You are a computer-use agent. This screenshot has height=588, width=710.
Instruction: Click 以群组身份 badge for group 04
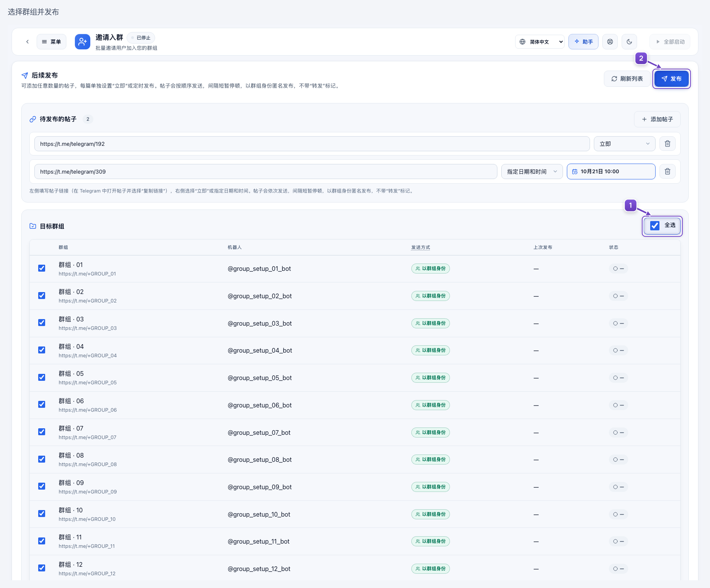pos(431,350)
